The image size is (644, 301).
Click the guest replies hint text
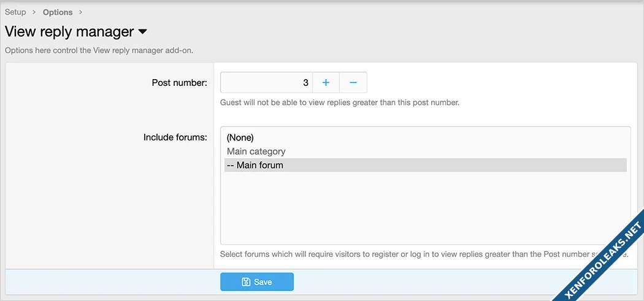(339, 102)
